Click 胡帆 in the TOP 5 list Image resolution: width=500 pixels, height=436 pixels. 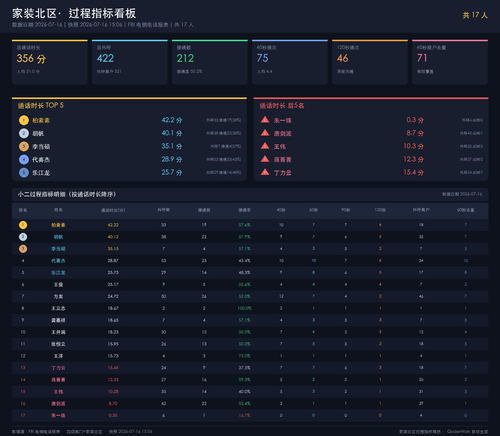pyautogui.click(x=38, y=134)
